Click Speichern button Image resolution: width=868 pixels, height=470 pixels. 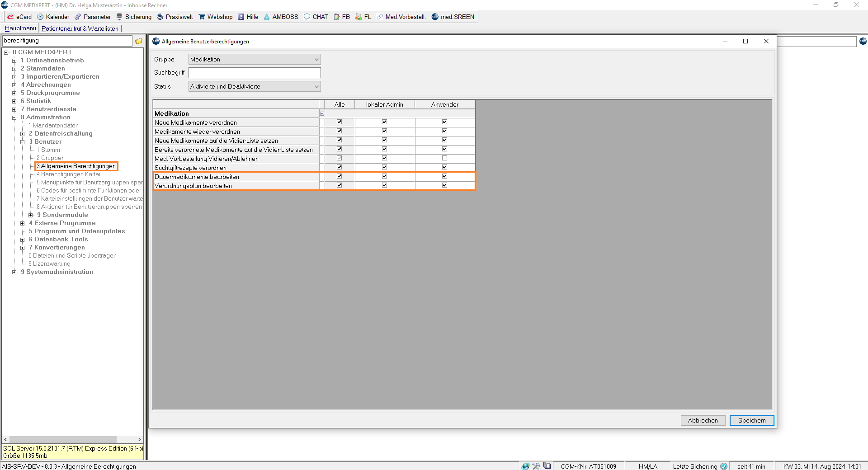[x=752, y=420]
